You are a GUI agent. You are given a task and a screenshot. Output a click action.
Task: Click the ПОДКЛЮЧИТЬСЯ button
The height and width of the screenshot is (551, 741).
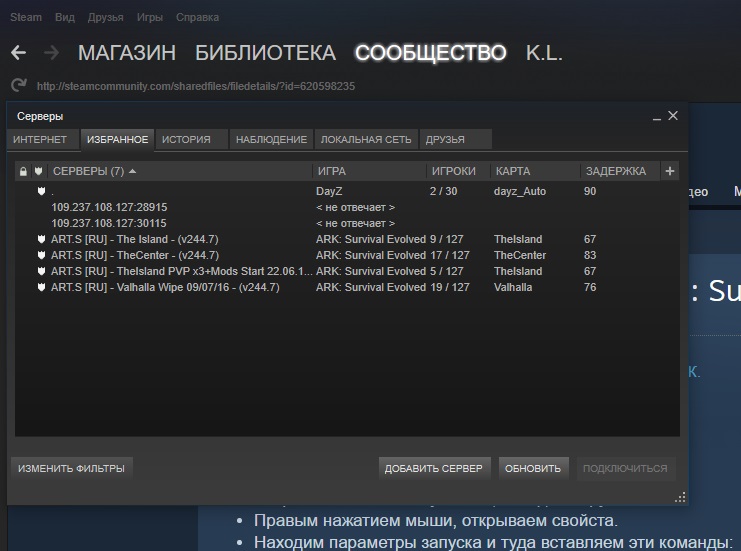625,468
